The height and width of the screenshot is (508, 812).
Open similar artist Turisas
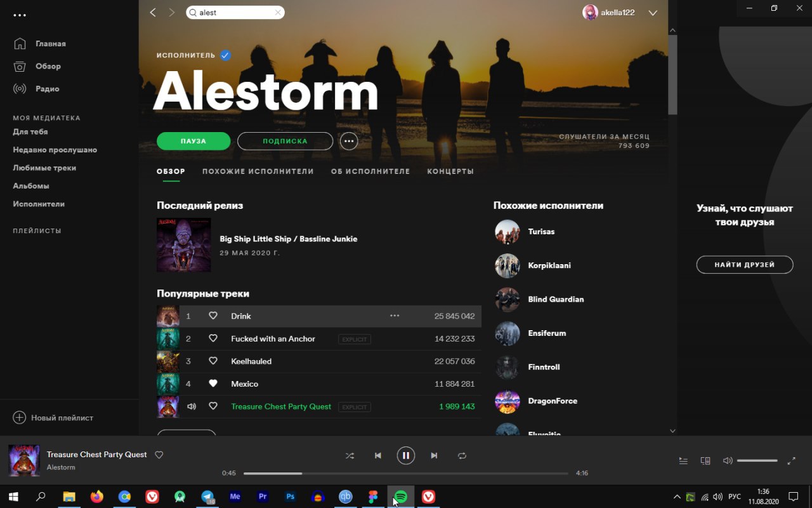[541, 232]
